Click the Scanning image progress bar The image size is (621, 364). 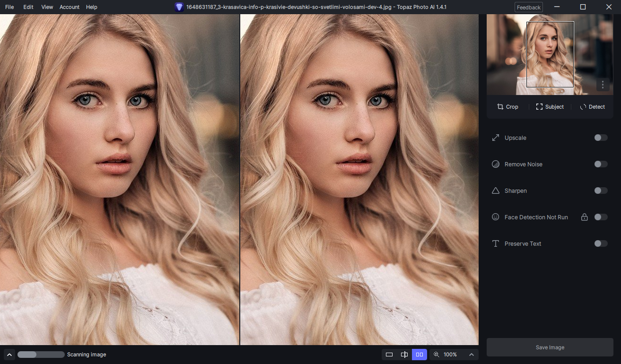point(41,355)
